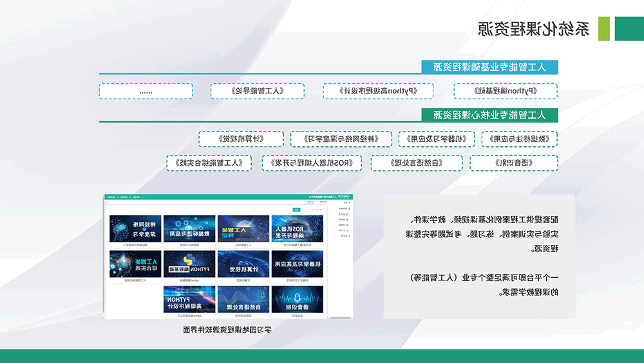Click the 《Python编程基础》 course box

[505, 91]
